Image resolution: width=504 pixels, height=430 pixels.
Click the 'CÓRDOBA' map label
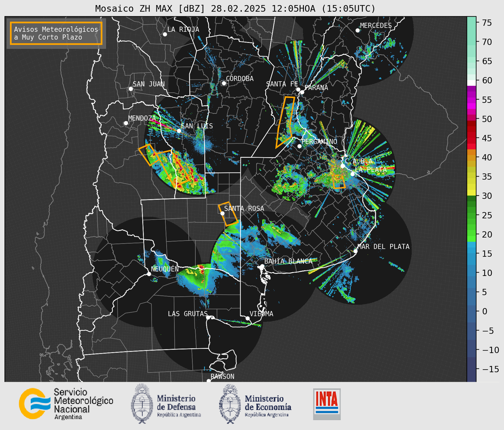pyautogui.click(x=240, y=78)
